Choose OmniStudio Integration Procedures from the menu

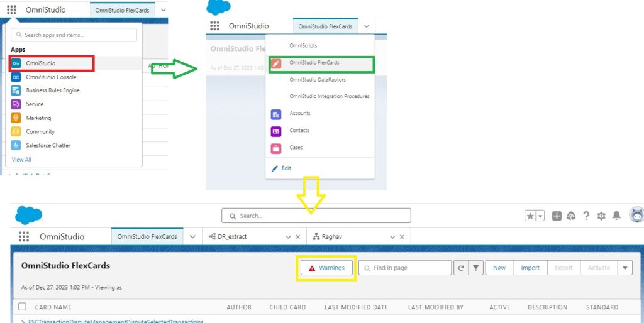coord(330,96)
